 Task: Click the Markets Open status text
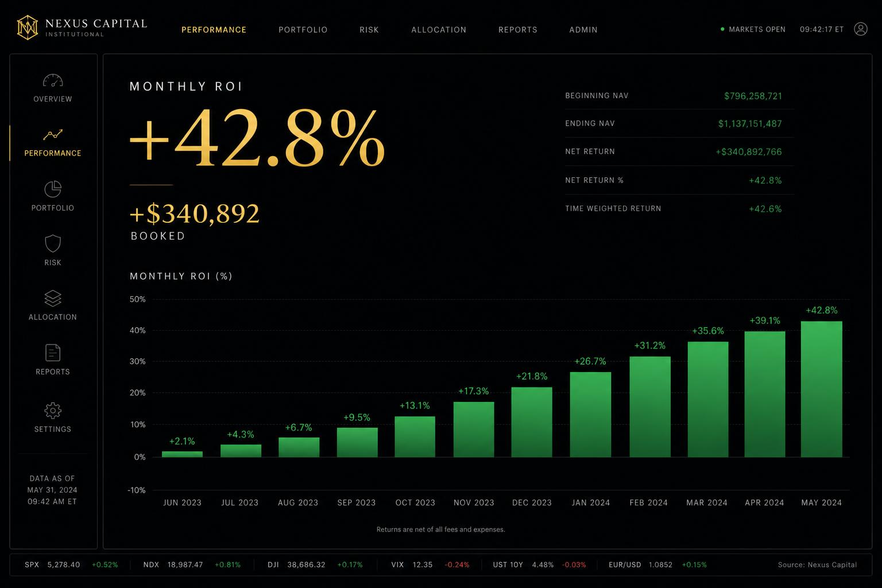click(757, 29)
